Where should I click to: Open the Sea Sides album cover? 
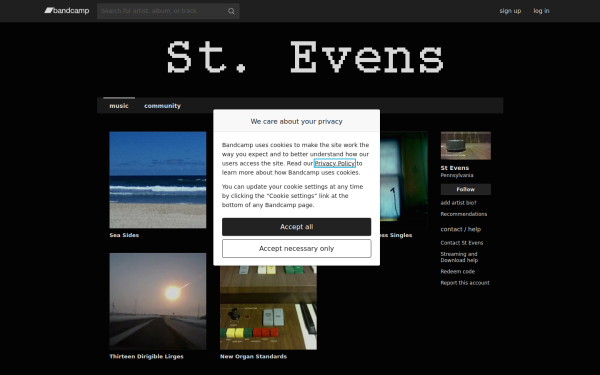pos(158,180)
